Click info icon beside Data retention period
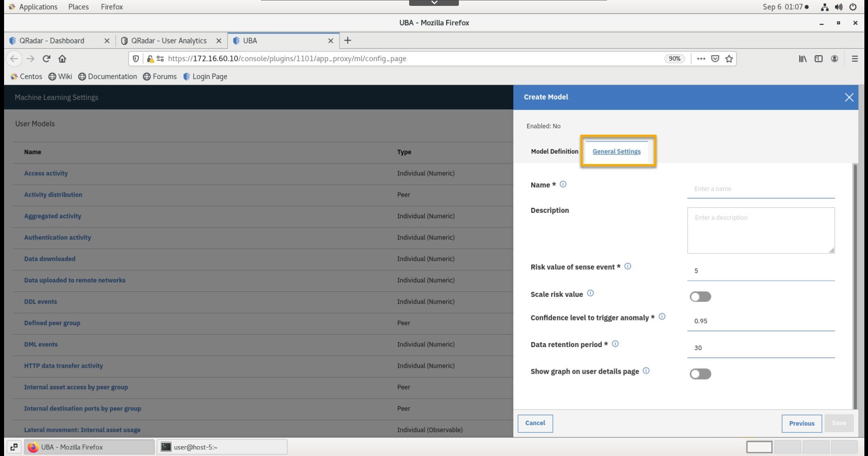Screen dimensions: 868x456 point(615,344)
